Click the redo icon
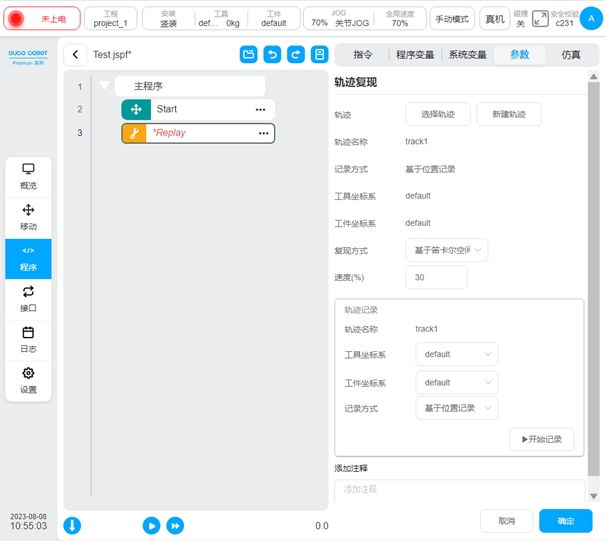 [x=296, y=55]
